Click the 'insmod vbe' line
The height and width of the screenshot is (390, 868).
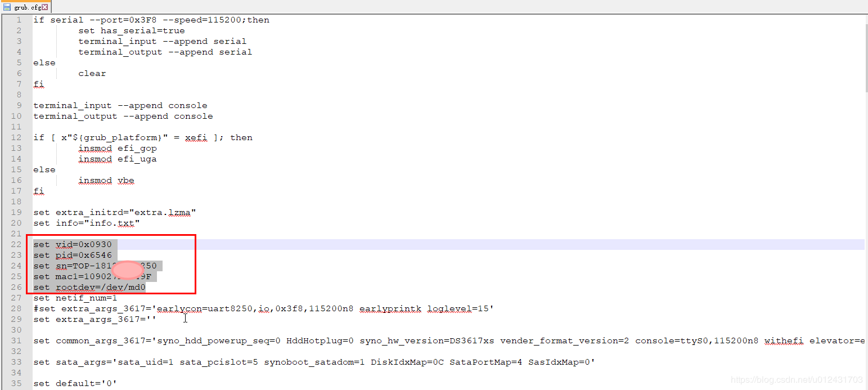click(x=106, y=180)
